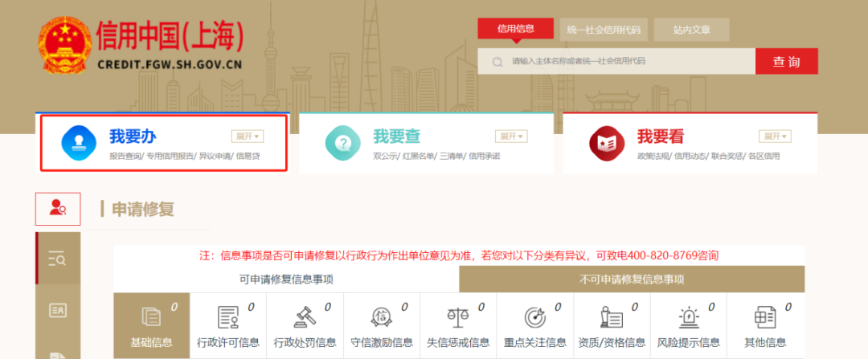This screenshot has width=868, height=359.
Task: Expand 展开 in the 我要办 card
Action: coord(248,136)
